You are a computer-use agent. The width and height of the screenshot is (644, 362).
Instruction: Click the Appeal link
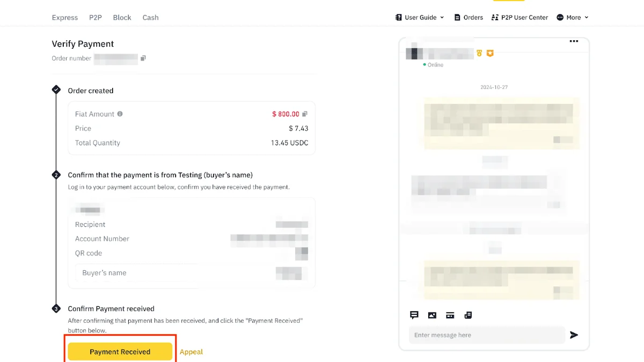click(x=191, y=352)
